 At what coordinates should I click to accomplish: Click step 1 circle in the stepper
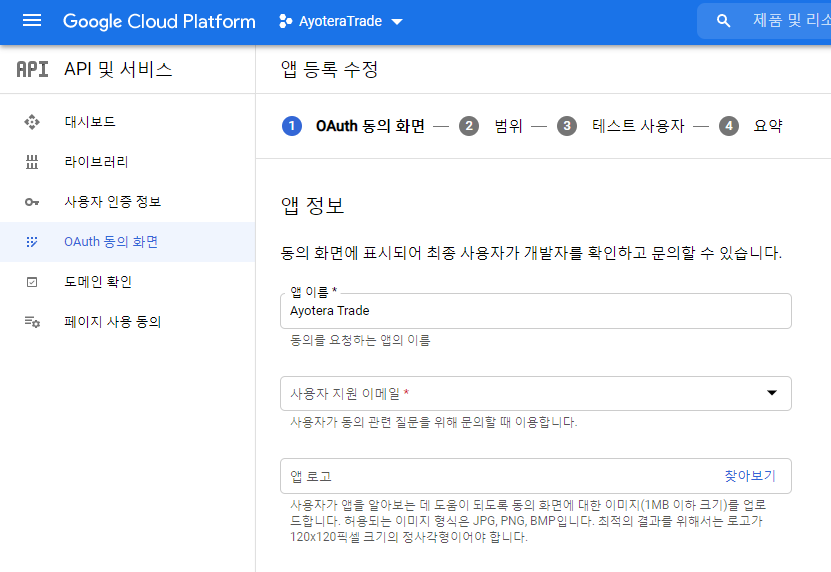click(291, 126)
